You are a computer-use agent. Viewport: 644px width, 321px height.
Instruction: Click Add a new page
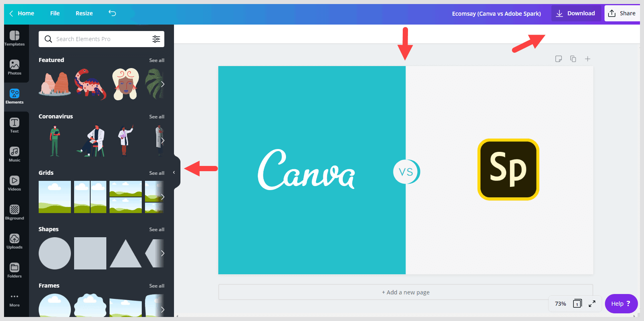tap(406, 292)
